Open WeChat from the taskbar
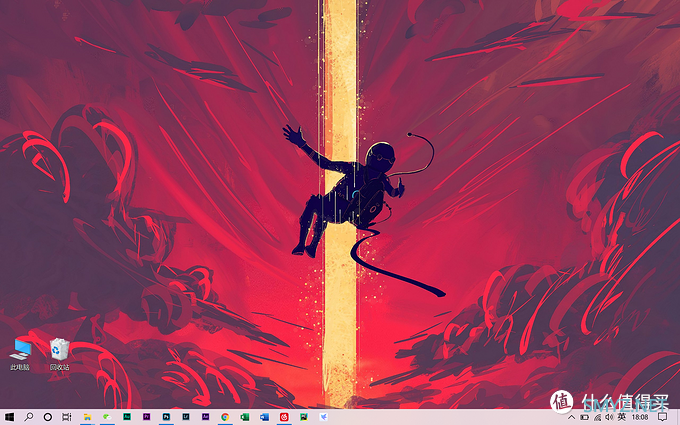This screenshot has width=680, height=425. 107,417
